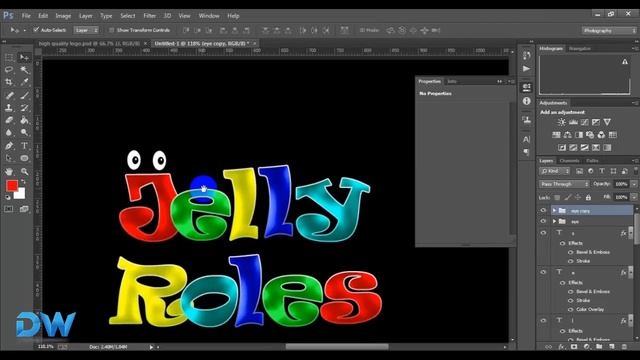The width and height of the screenshot is (640, 360).
Task: Hide the 'eye' group layer
Action: point(543,221)
